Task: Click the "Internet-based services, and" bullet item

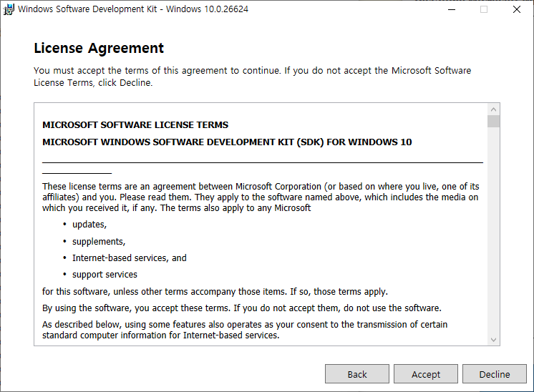Action: point(129,258)
